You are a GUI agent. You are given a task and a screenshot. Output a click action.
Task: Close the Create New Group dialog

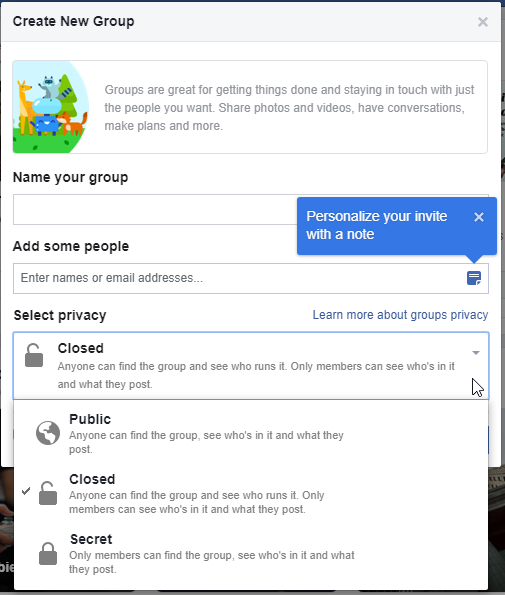point(483,22)
